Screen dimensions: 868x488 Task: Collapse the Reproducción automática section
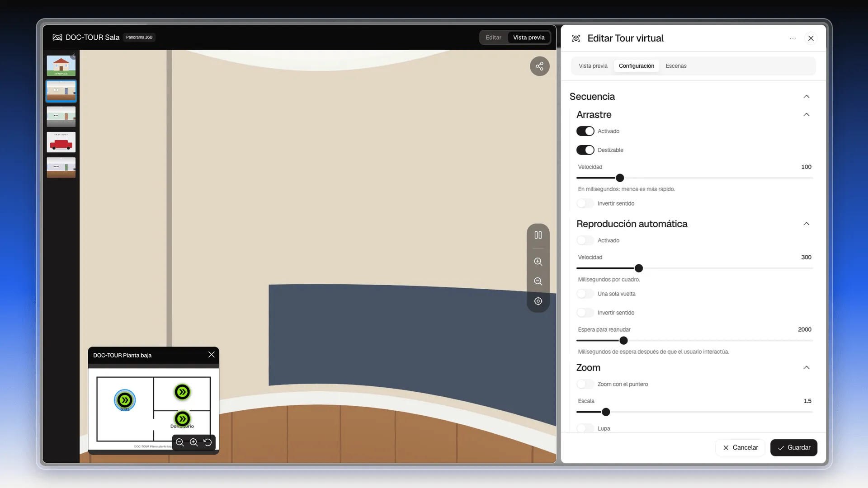coord(807,224)
